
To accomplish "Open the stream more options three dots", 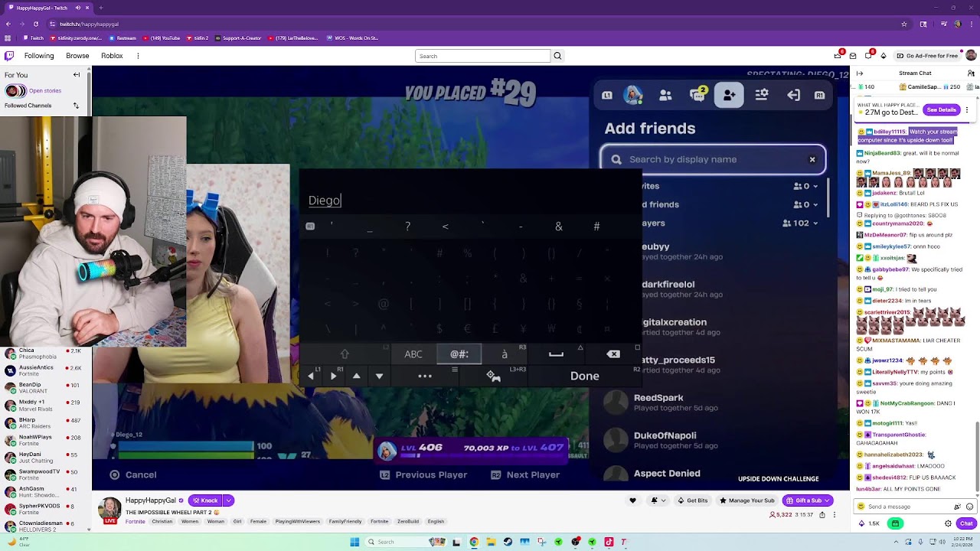I will coord(835,515).
